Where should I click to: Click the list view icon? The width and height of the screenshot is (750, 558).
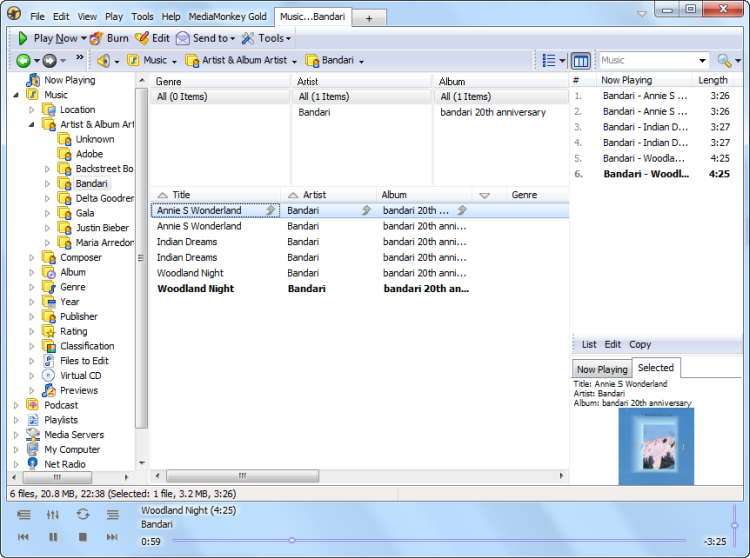(549, 61)
